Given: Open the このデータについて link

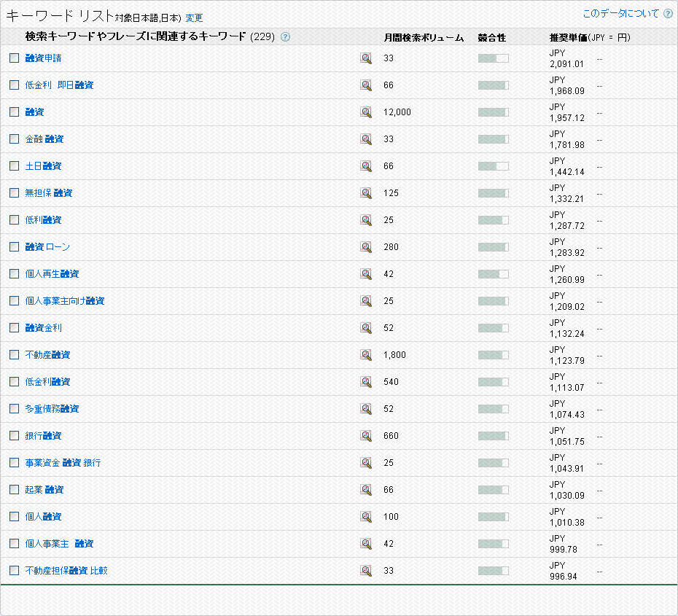Looking at the screenshot, I should [x=620, y=14].
